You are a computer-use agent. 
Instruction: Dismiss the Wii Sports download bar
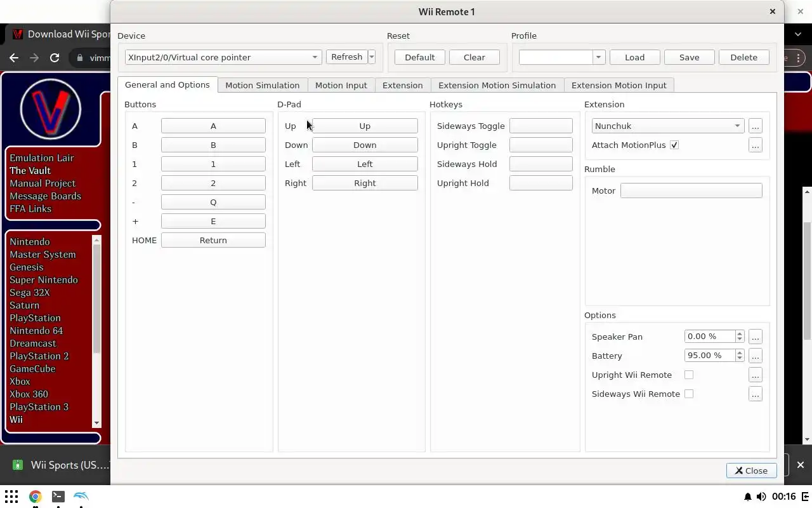click(x=800, y=465)
